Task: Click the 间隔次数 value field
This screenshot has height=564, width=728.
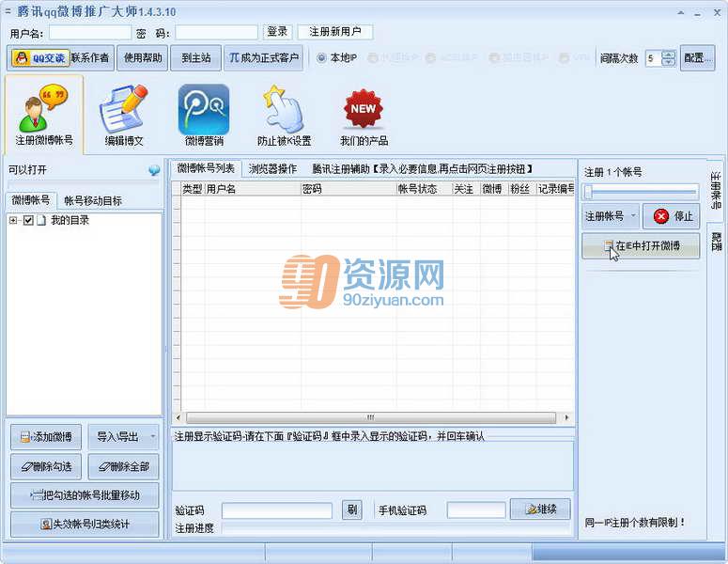Action: (653, 58)
